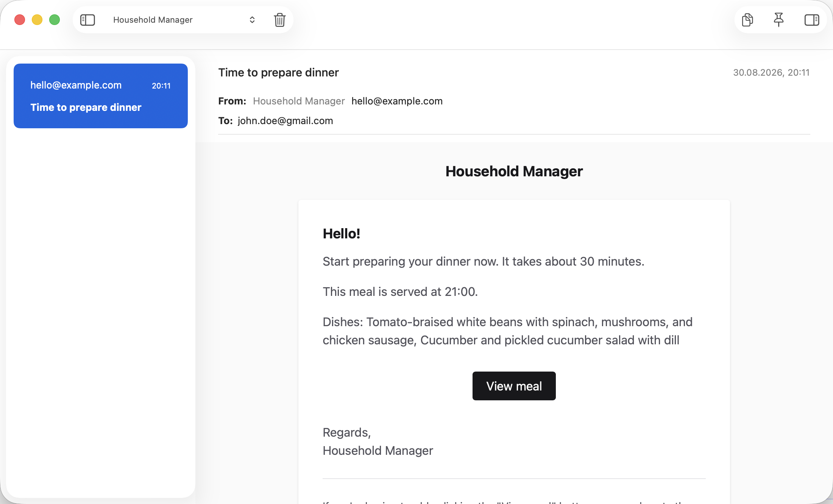Viewport: 833px width, 504px height.
Task: Delete the email with trash icon
Action: point(280,20)
